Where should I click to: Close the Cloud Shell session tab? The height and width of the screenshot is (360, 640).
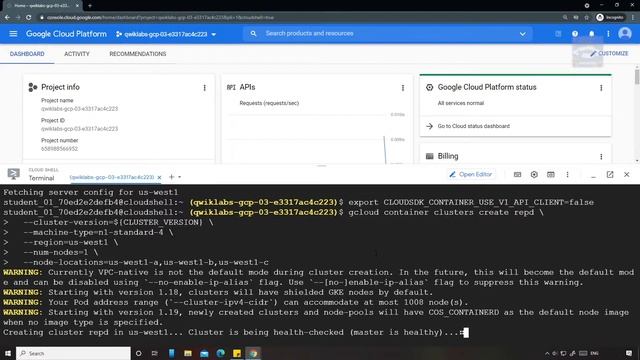(x=159, y=177)
